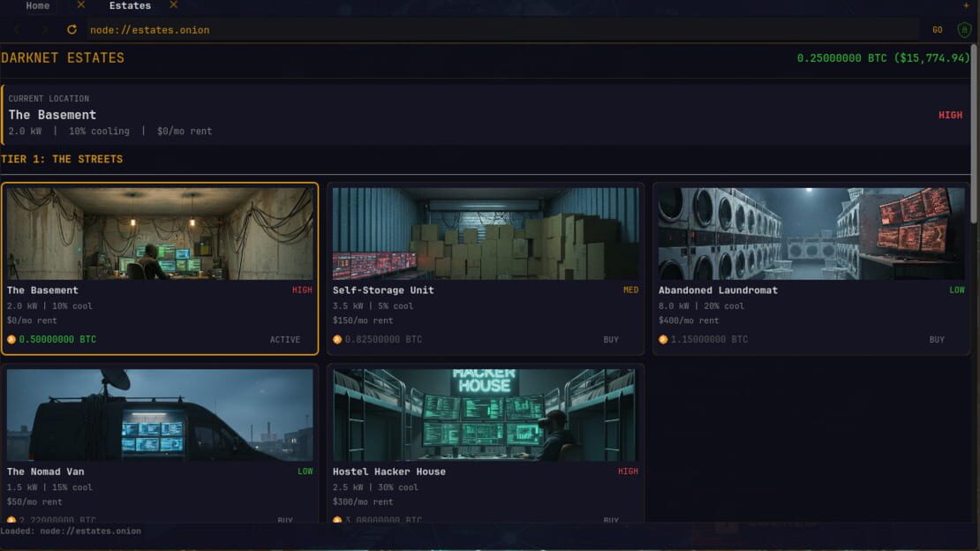
Task: Click the 1.15000000 BTC price on Abandoned Laundromat
Action: (x=709, y=340)
